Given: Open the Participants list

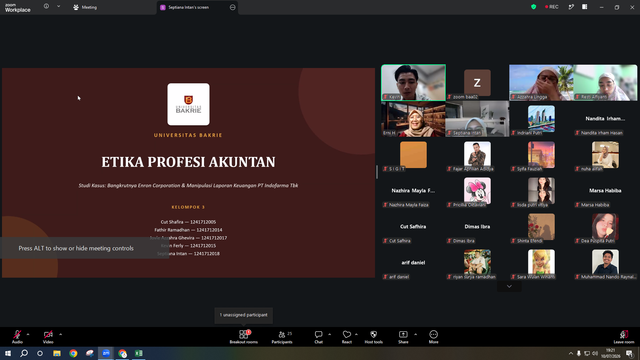Looking at the screenshot, I should [282, 337].
